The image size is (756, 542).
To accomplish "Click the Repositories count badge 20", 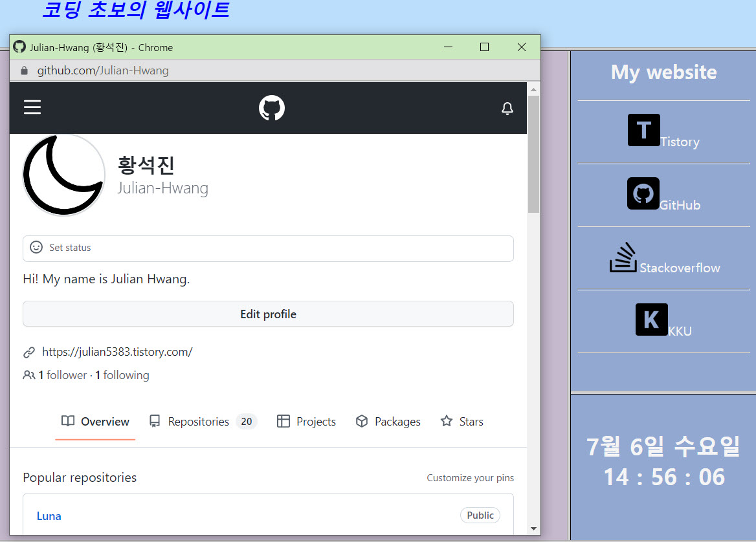I will coord(247,422).
